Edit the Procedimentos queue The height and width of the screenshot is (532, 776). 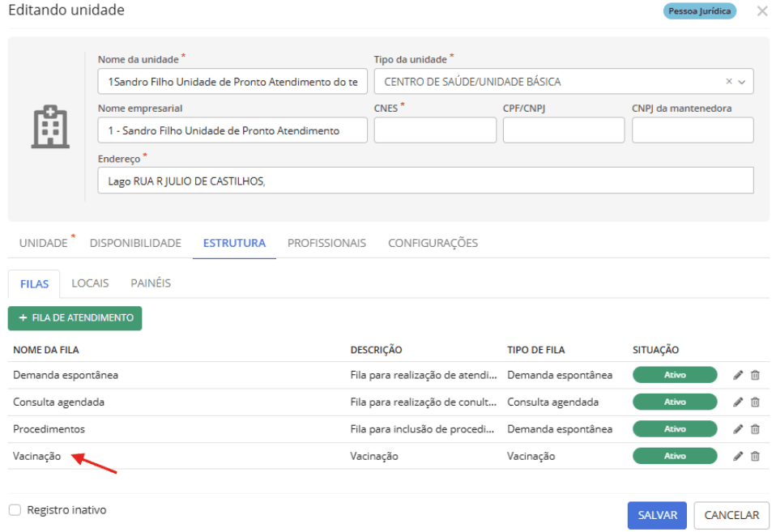click(x=737, y=429)
